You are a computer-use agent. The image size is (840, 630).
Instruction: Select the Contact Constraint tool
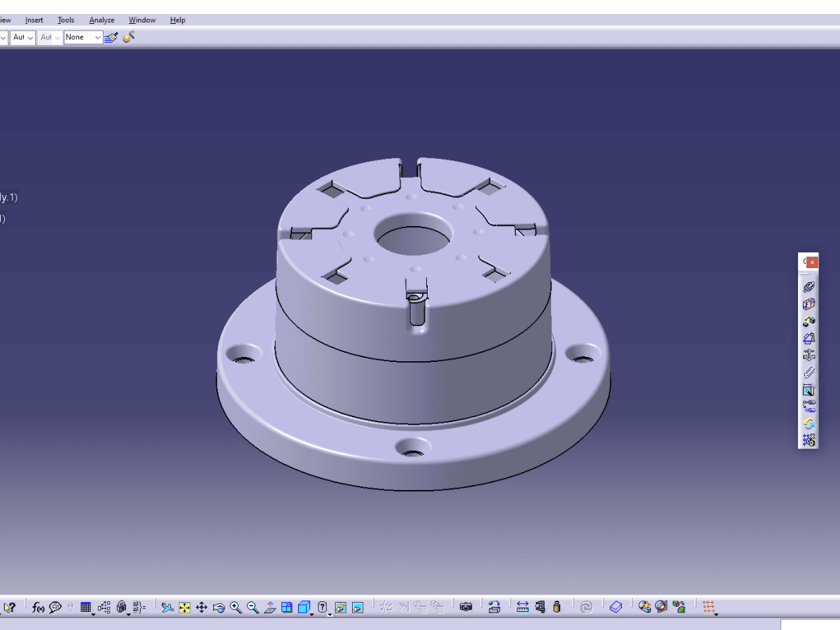point(808,304)
